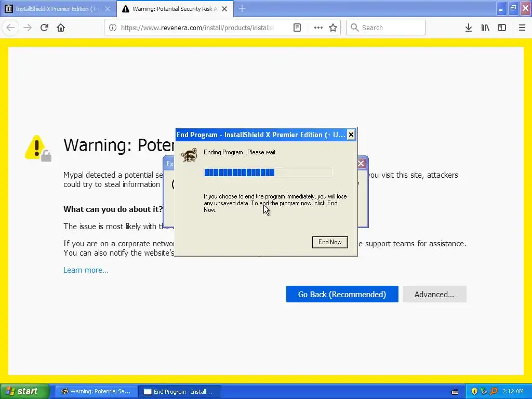
Task: Open the on-screen keyboard tray icon
Action: coord(455,392)
